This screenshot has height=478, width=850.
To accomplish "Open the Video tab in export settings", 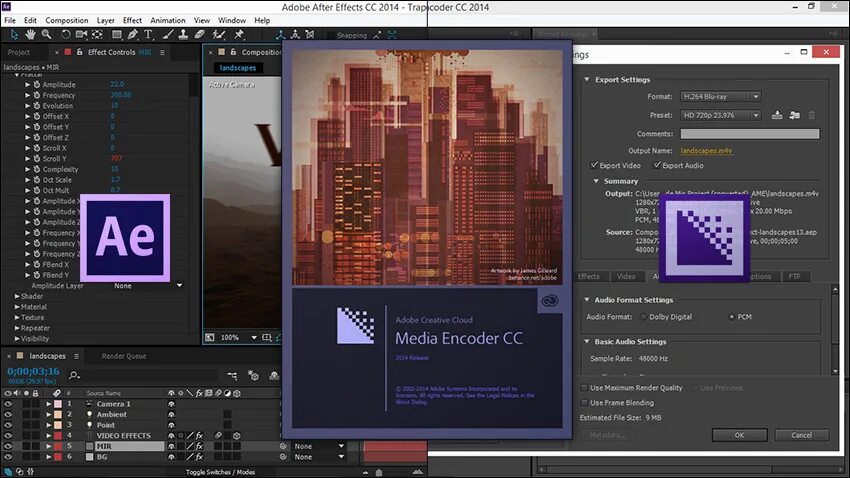I will click(626, 276).
